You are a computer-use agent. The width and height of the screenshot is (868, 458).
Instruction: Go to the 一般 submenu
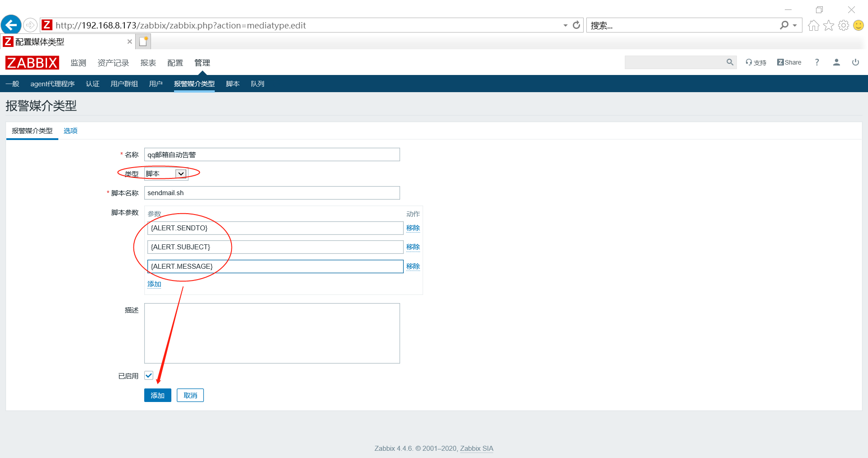click(x=13, y=84)
